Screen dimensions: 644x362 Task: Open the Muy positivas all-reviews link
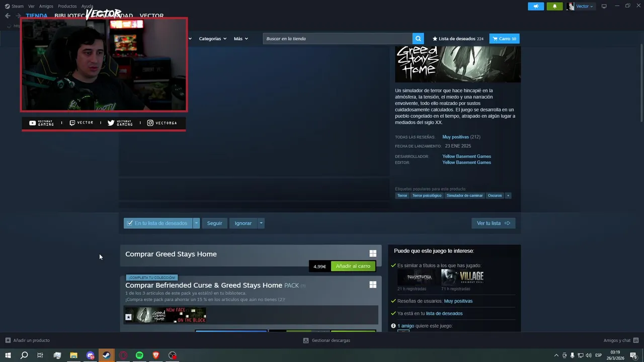[x=455, y=137]
